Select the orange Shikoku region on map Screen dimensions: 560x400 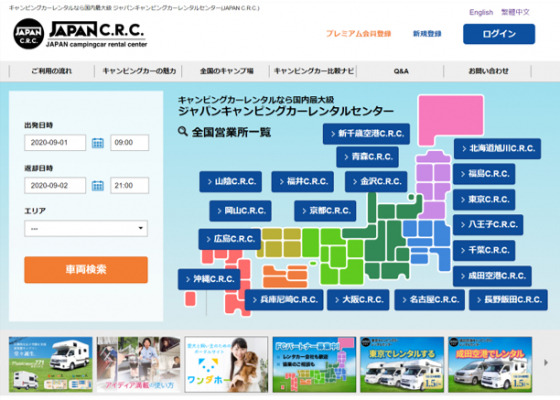285,276
